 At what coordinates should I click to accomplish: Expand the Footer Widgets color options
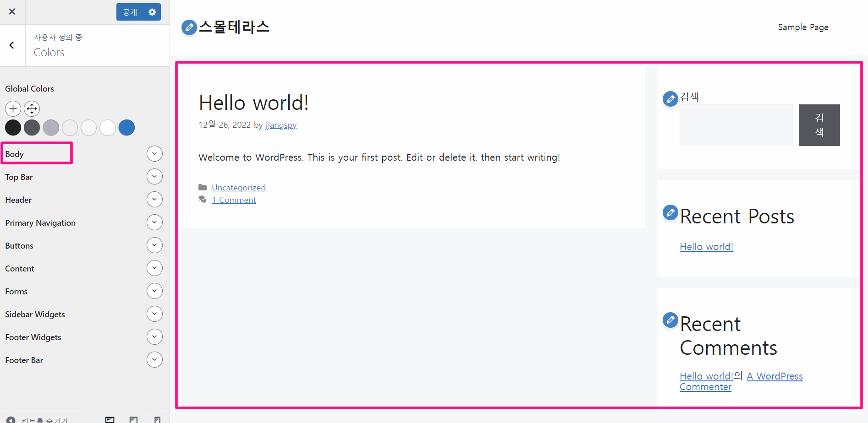(154, 337)
